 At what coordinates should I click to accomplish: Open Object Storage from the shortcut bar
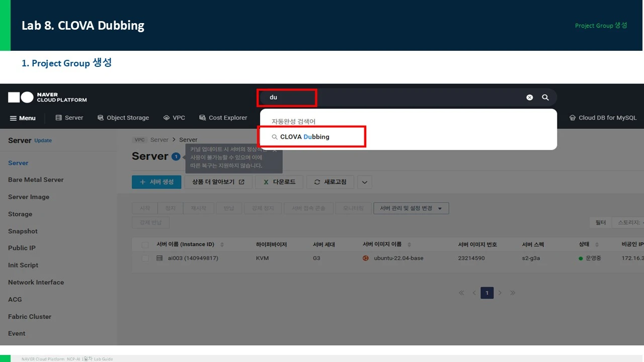pos(123,118)
